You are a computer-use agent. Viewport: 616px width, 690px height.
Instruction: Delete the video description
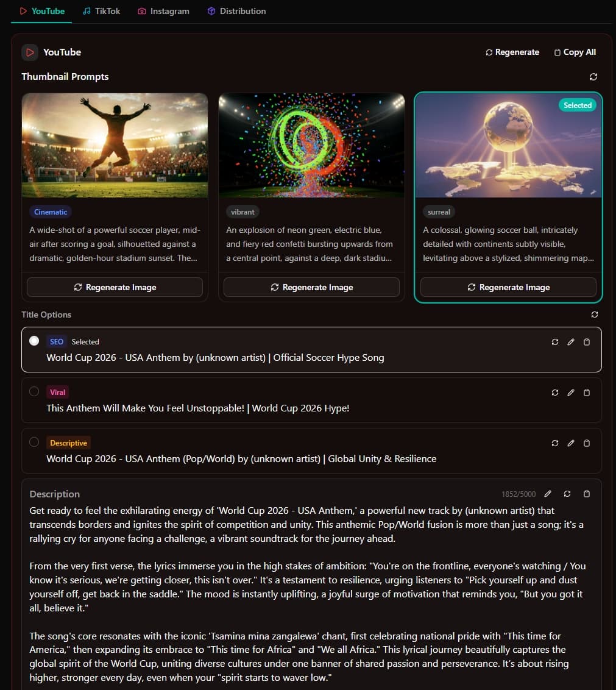click(586, 494)
